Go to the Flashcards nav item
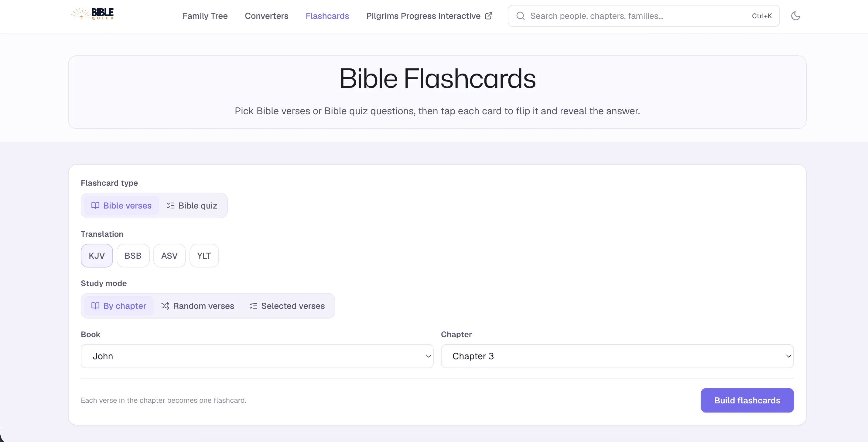This screenshot has height=442, width=868. [327, 16]
